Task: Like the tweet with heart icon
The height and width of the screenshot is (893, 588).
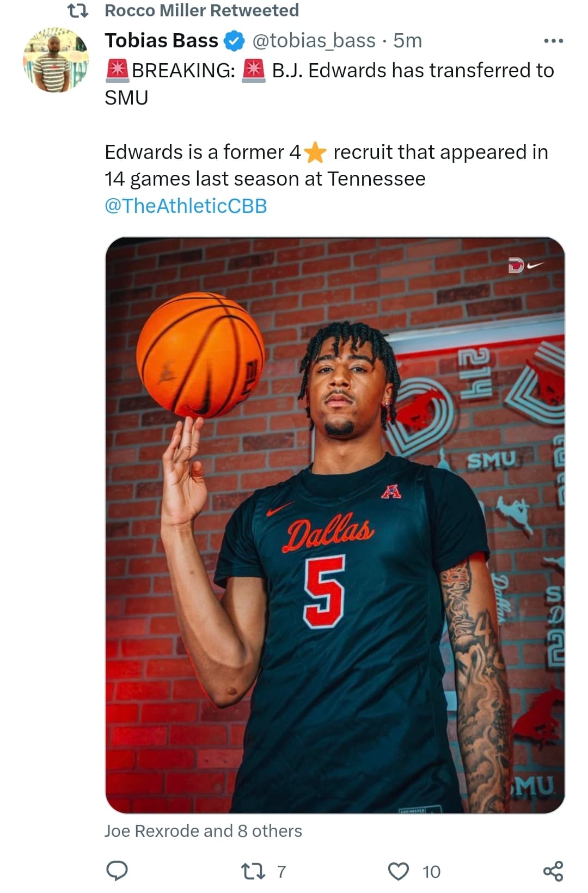Action: coord(399,872)
